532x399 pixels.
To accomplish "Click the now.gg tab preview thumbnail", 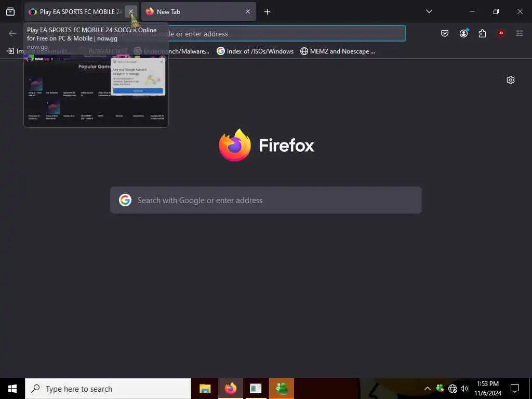I will tap(96, 91).
